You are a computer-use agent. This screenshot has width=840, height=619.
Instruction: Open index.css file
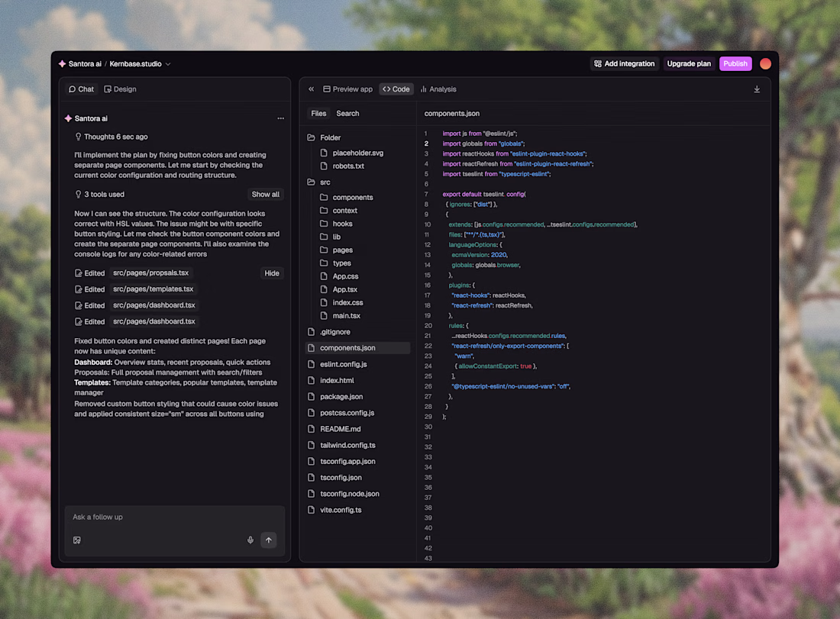pos(342,302)
